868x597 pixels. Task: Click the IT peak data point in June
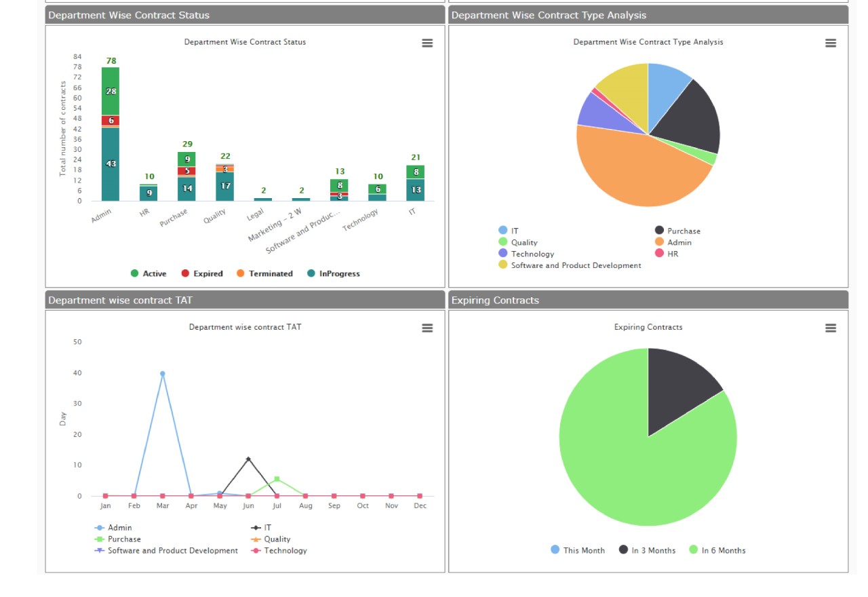click(248, 459)
